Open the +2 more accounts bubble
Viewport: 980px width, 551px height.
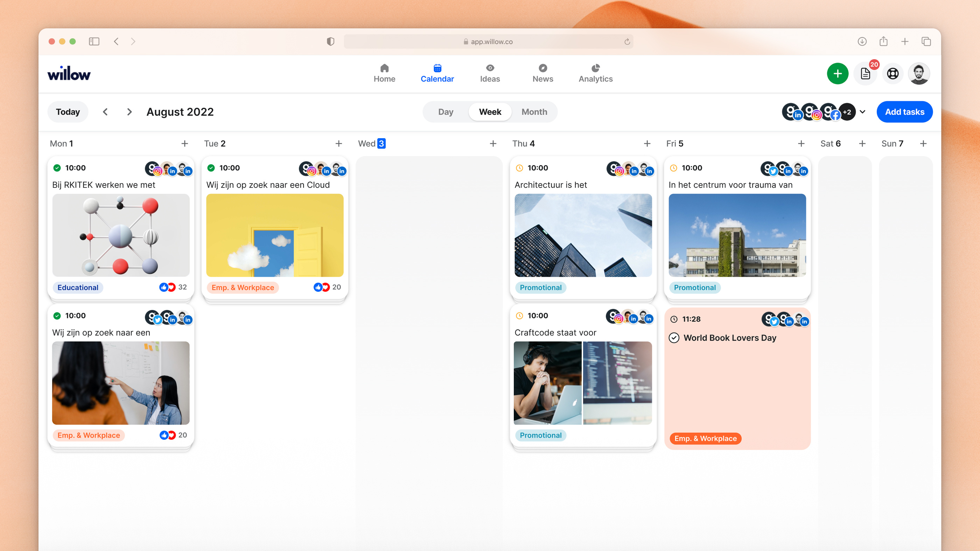[847, 112]
